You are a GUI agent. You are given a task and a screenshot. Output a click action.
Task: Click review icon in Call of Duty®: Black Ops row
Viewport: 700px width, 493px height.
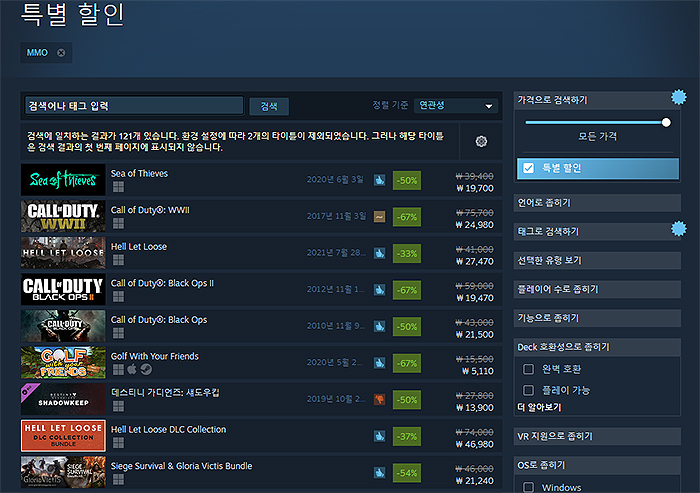(x=379, y=327)
